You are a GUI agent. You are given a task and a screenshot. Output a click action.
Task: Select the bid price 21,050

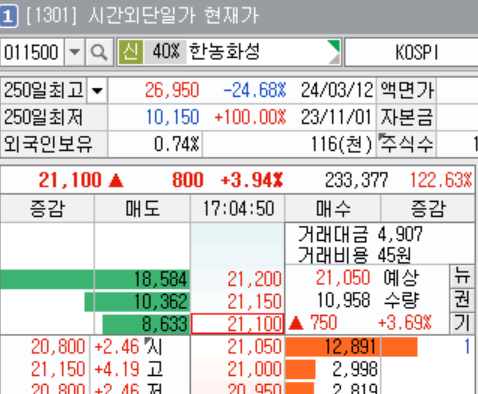click(x=254, y=347)
